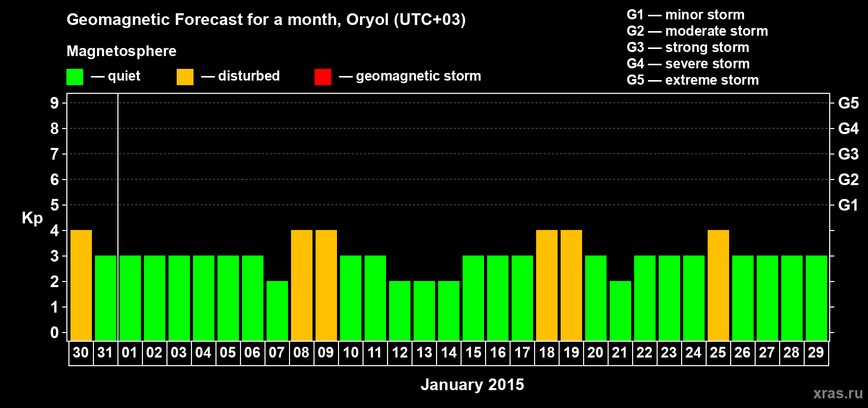Click date label 26 on the axis
Image resolution: width=868 pixels, height=408 pixels.
(x=742, y=352)
